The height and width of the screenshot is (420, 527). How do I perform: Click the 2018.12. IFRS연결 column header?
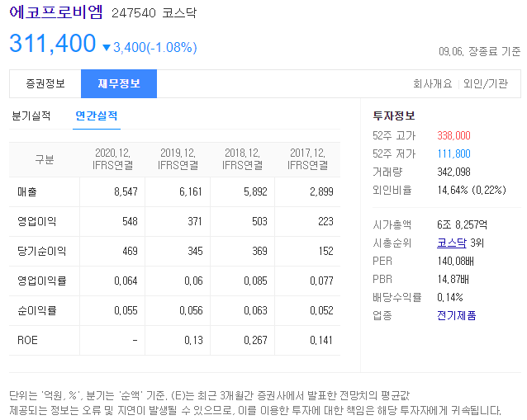242,159
